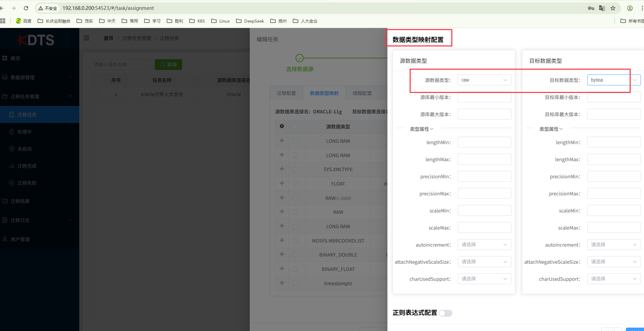The image size is (644, 331).
Task: Click the drag handle icon for BINARY_FLOAT row
Action: click(282, 269)
